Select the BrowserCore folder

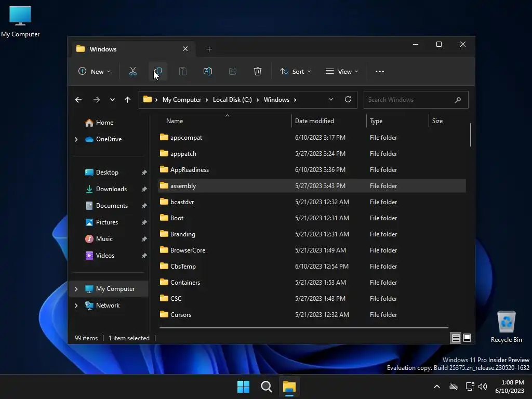312,250
